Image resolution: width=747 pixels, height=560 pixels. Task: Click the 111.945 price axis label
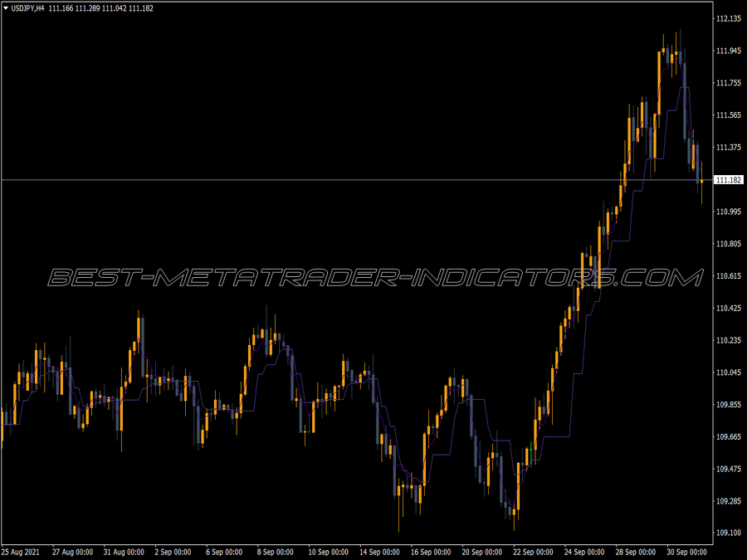tap(729, 51)
